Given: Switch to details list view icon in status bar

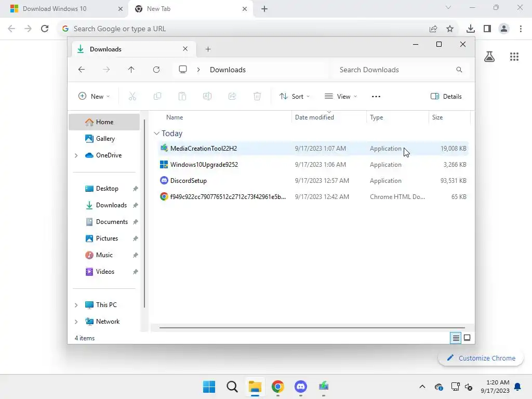Looking at the screenshot, I should pyautogui.click(x=456, y=338).
